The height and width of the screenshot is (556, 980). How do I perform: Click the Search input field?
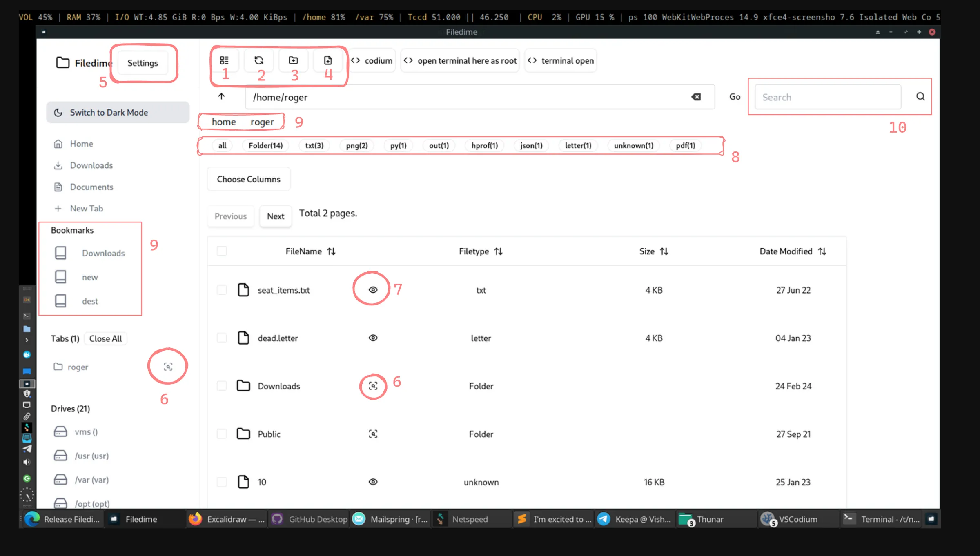tap(828, 97)
